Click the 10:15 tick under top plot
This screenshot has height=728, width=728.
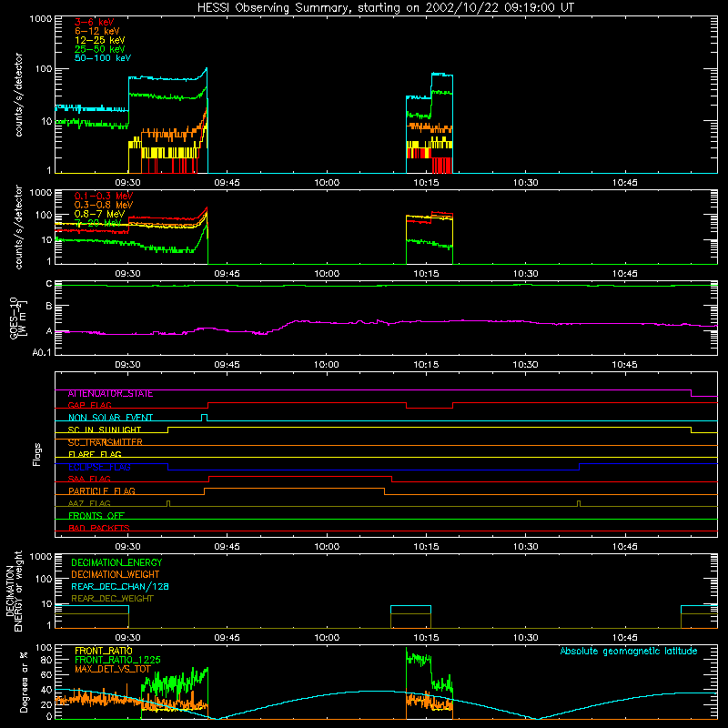point(426,183)
